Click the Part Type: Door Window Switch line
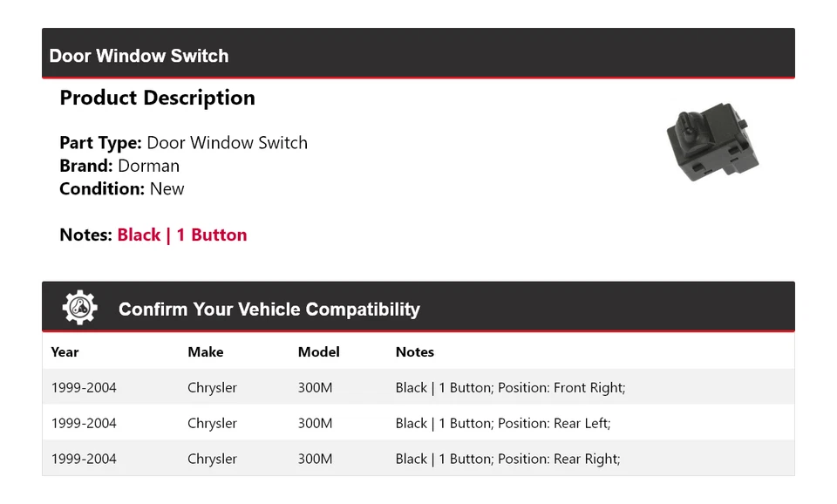 click(x=183, y=143)
